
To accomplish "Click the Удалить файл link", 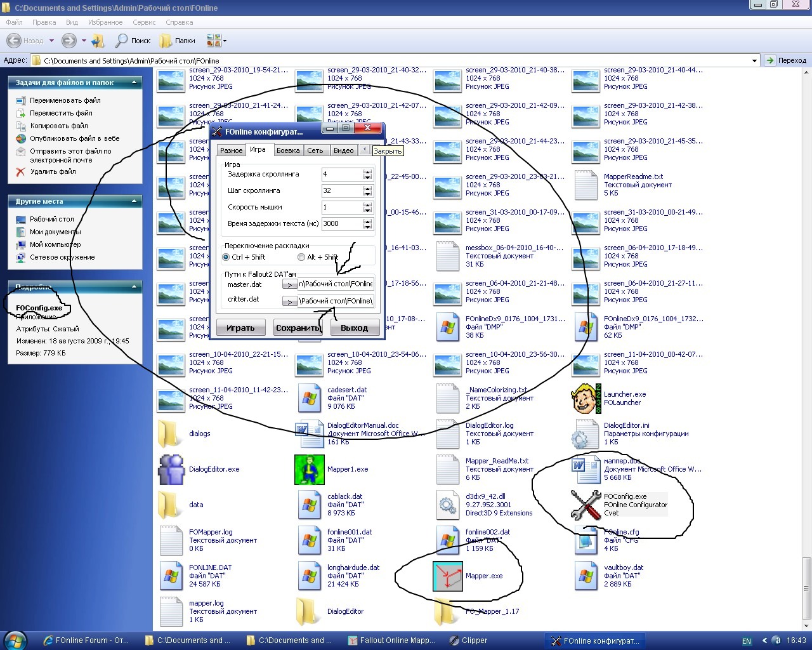I will (x=53, y=171).
